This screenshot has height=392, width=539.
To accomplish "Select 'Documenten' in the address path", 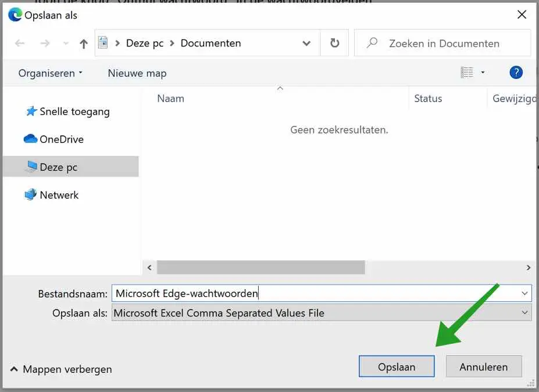I will [210, 43].
